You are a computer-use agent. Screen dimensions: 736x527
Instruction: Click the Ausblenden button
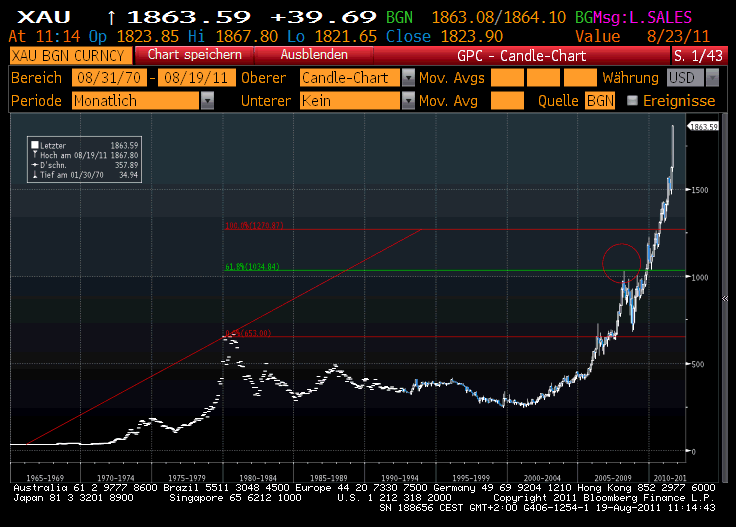pos(314,55)
